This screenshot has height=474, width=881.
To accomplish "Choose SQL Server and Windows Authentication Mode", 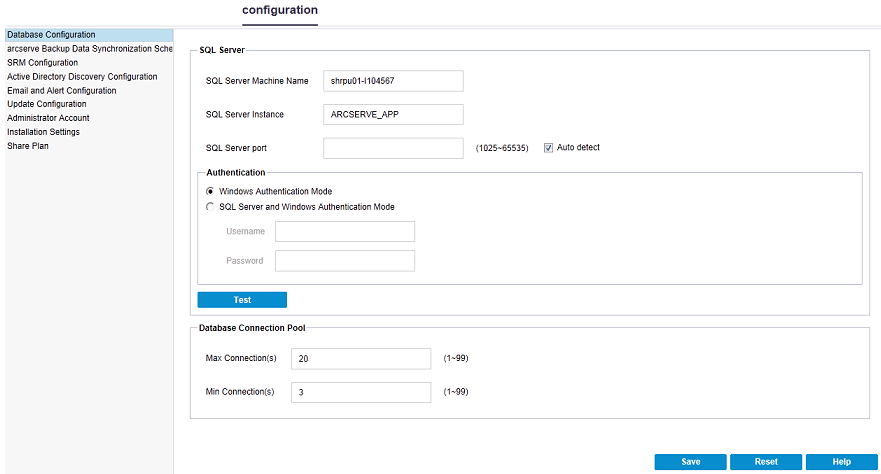I will tap(210, 207).
